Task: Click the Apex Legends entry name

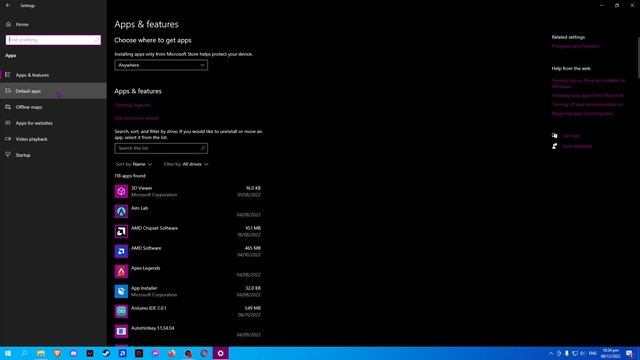Action: click(x=146, y=268)
